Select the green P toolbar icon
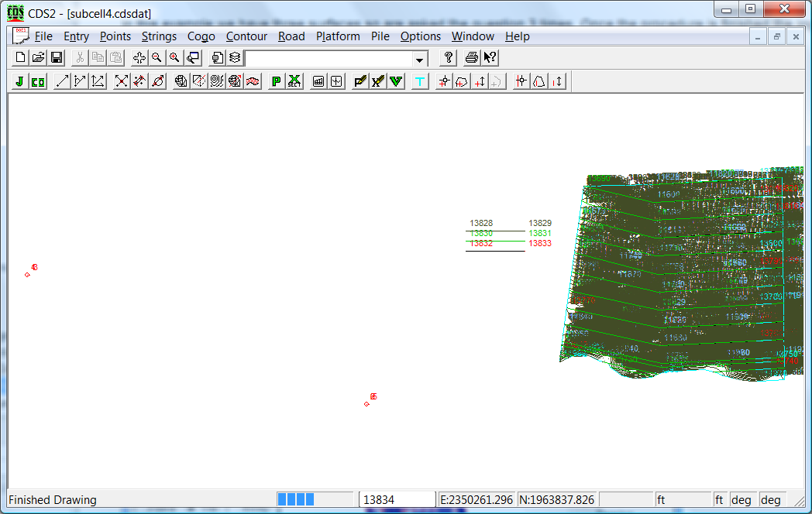812x514 pixels. 276,81
